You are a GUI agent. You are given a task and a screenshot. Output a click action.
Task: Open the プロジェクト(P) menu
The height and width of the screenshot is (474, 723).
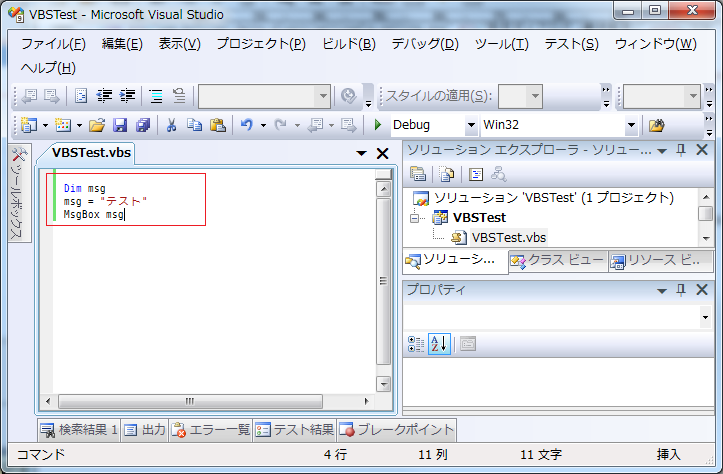261,44
